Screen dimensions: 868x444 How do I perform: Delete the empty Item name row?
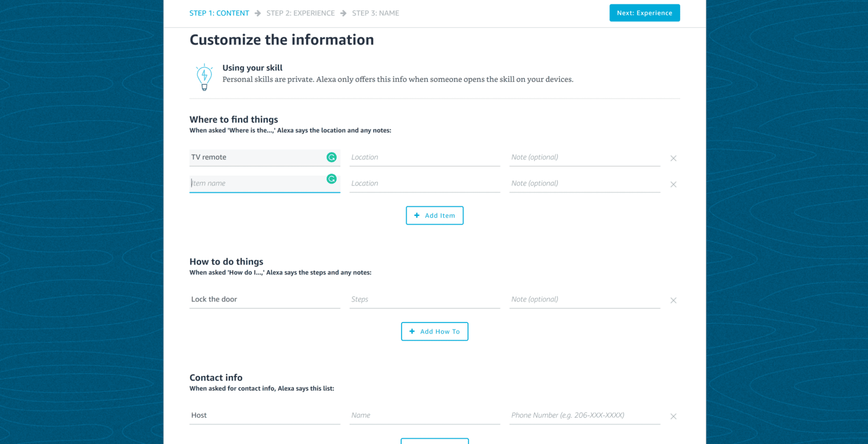click(x=673, y=184)
